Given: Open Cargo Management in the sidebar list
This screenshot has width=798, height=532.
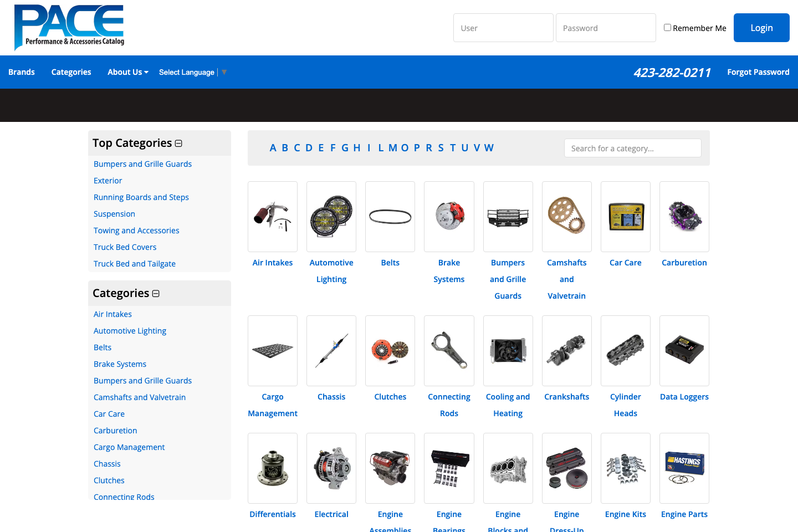Looking at the screenshot, I should pyautogui.click(x=129, y=447).
